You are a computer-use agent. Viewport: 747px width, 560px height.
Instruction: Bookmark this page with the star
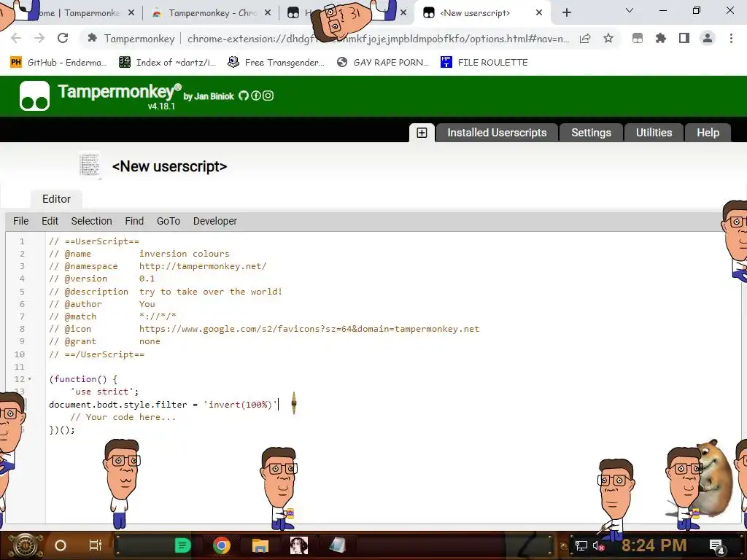coord(608,38)
